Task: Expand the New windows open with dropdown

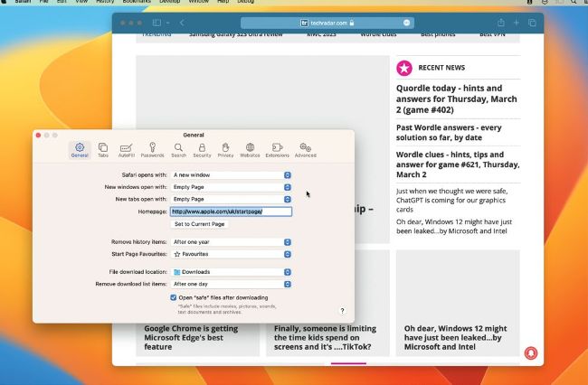Action: point(231,187)
